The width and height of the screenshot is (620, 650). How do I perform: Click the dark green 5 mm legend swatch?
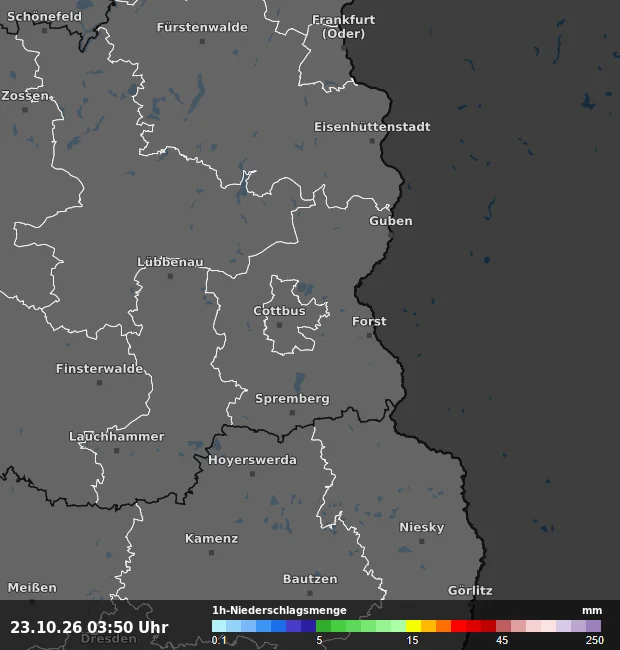coord(323,626)
